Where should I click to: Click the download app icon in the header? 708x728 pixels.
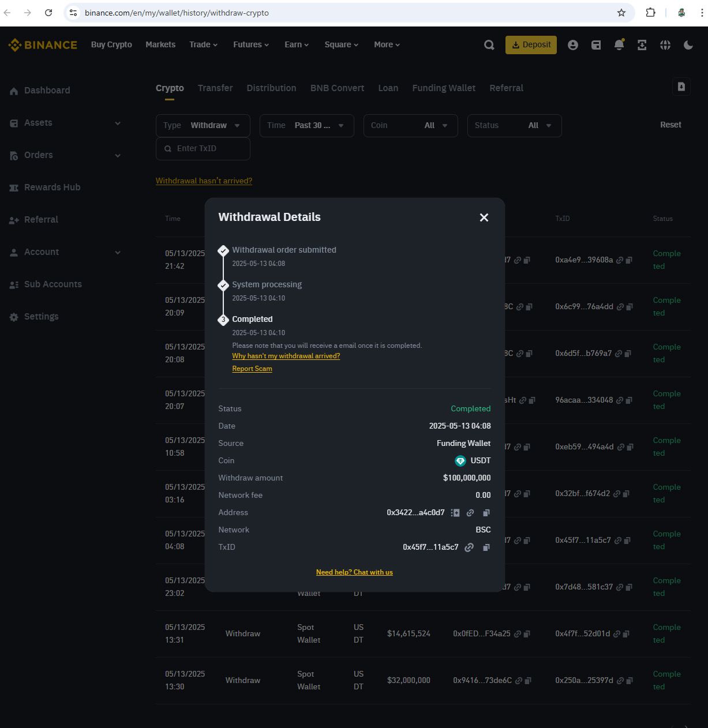pos(642,45)
